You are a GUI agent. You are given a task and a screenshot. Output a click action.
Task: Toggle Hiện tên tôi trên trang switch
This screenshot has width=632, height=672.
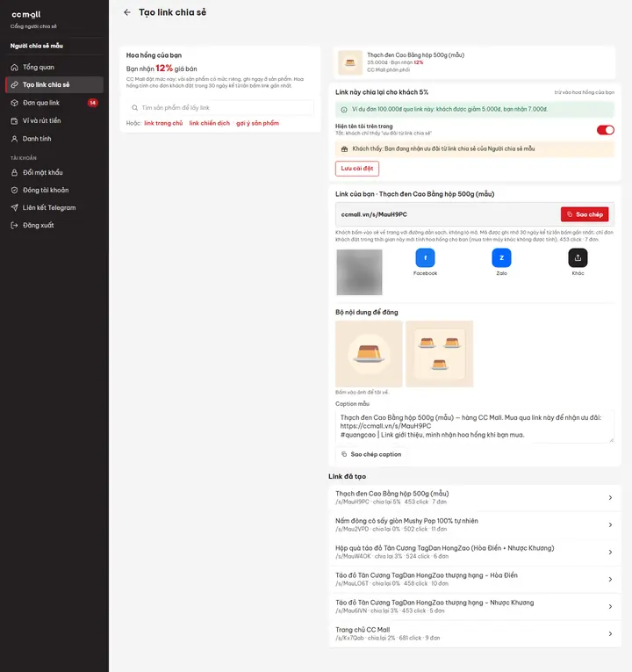click(x=605, y=130)
